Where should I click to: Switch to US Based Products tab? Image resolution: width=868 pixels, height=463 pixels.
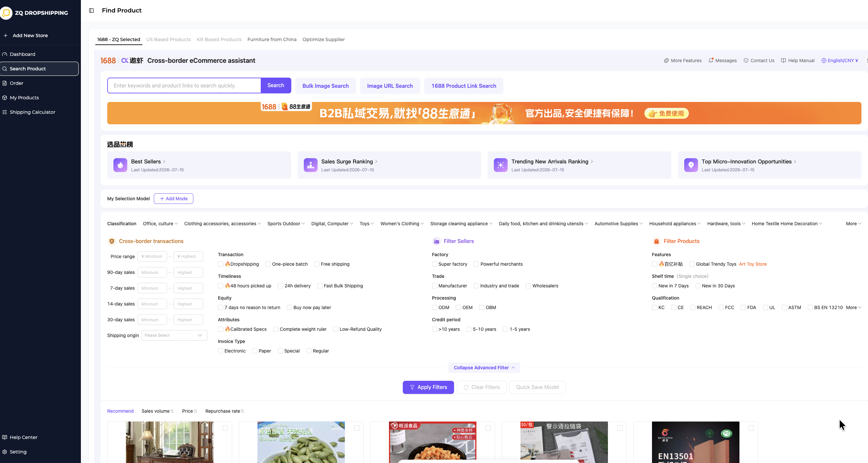pyautogui.click(x=168, y=39)
